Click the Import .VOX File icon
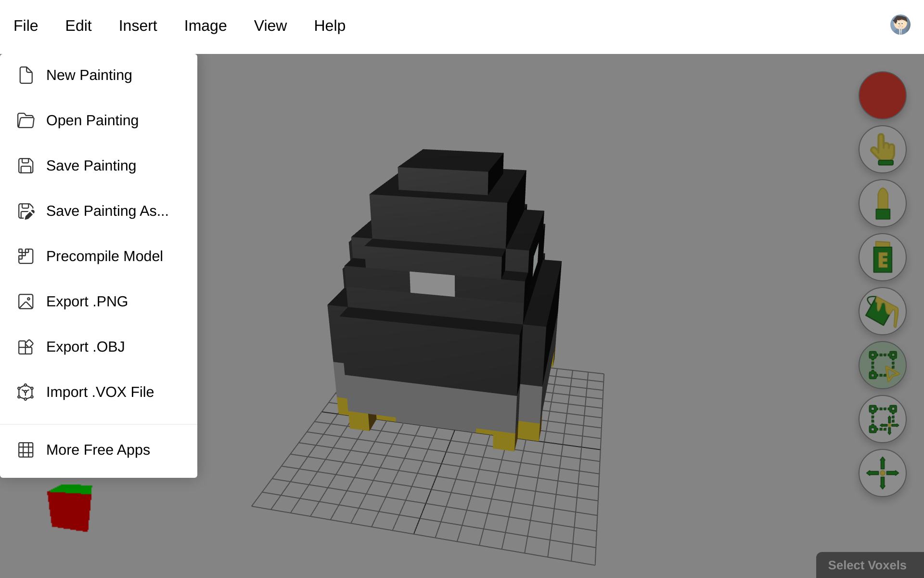Viewport: 924px width, 578px height. 26,392
